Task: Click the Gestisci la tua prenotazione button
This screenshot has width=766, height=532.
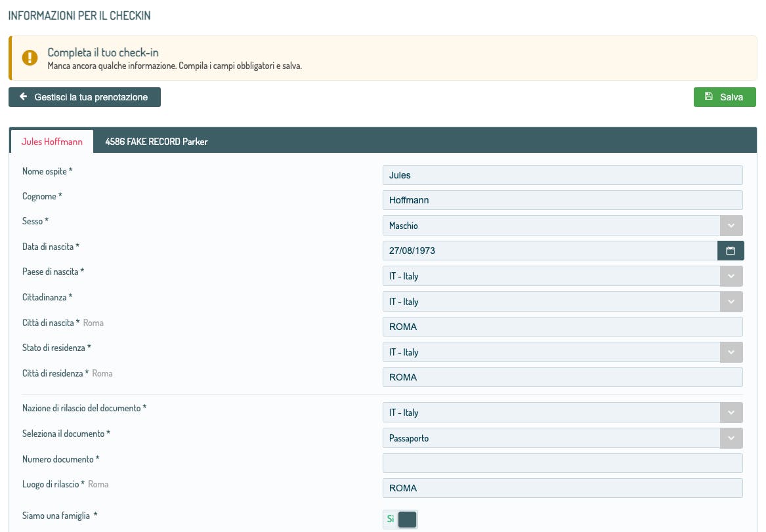Action: [x=85, y=97]
